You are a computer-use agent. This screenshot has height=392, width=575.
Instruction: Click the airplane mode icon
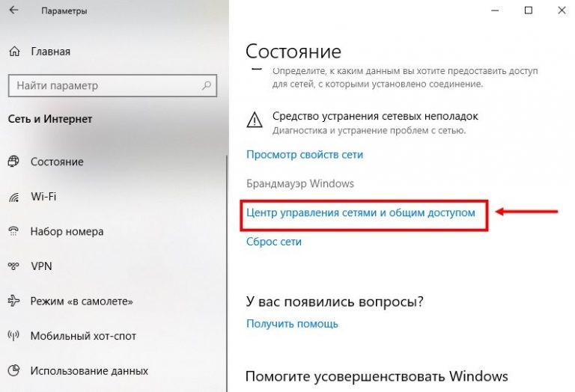pyautogui.click(x=13, y=301)
